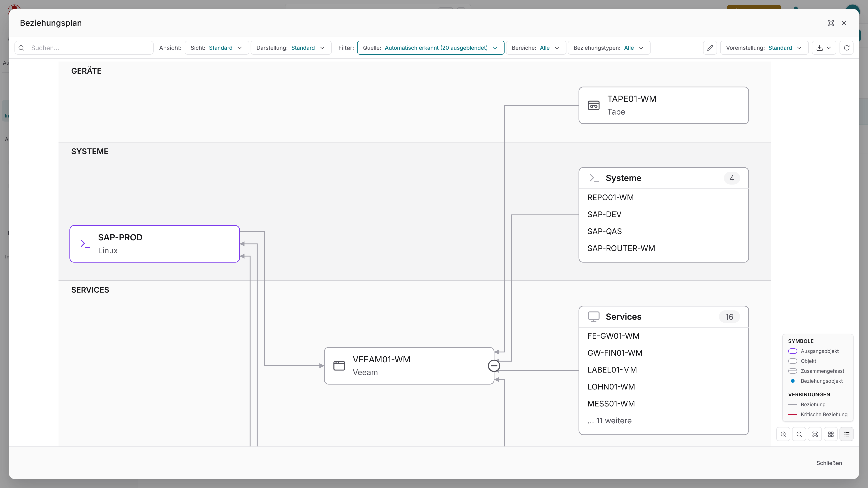Click the REPO01-WM entry
Image resolution: width=868 pixels, height=488 pixels.
pos(610,197)
